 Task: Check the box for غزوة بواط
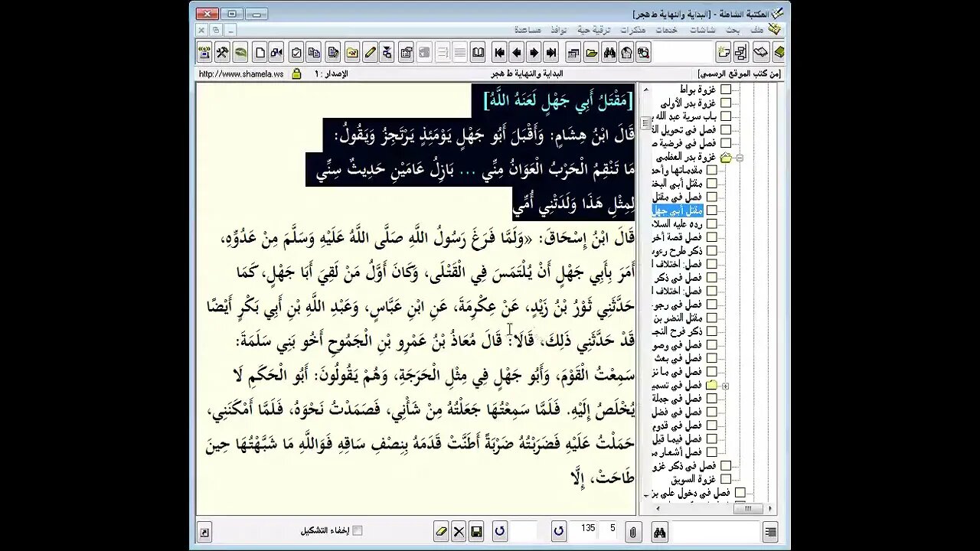coord(726,90)
